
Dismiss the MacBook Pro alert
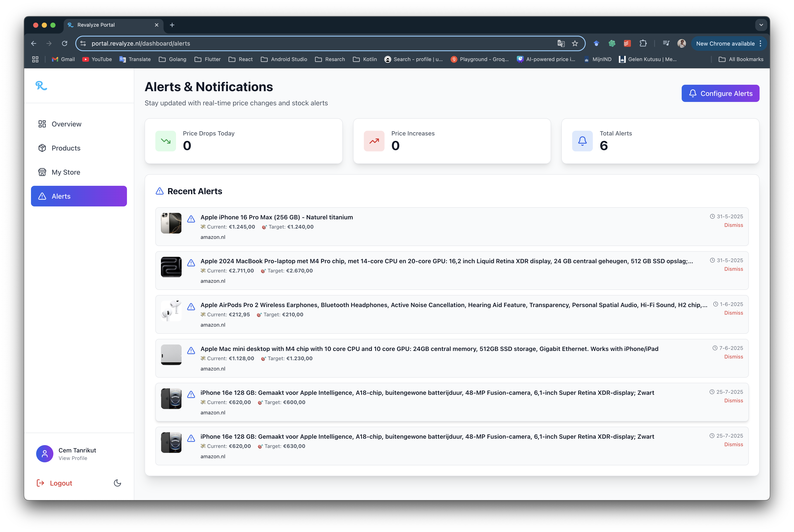click(733, 269)
